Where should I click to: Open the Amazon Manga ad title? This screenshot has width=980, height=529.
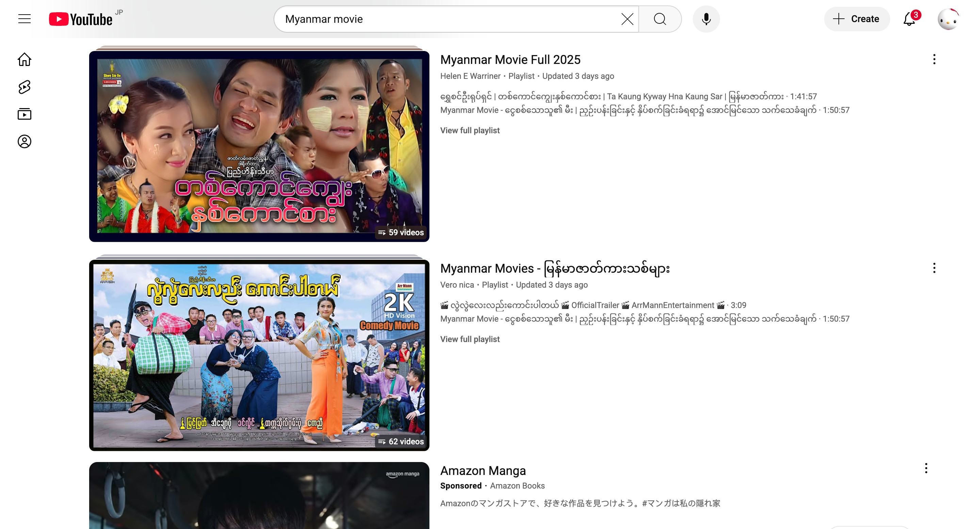click(x=483, y=471)
